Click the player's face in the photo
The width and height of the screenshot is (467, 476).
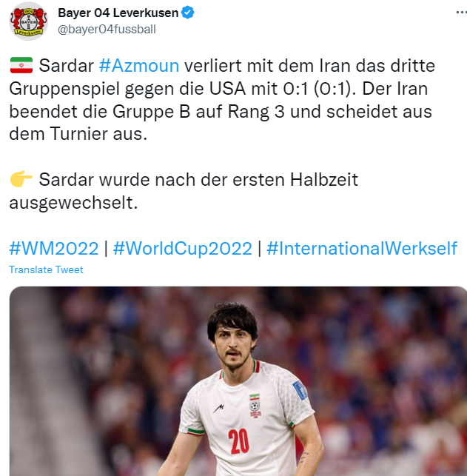pyautogui.click(x=234, y=346)
